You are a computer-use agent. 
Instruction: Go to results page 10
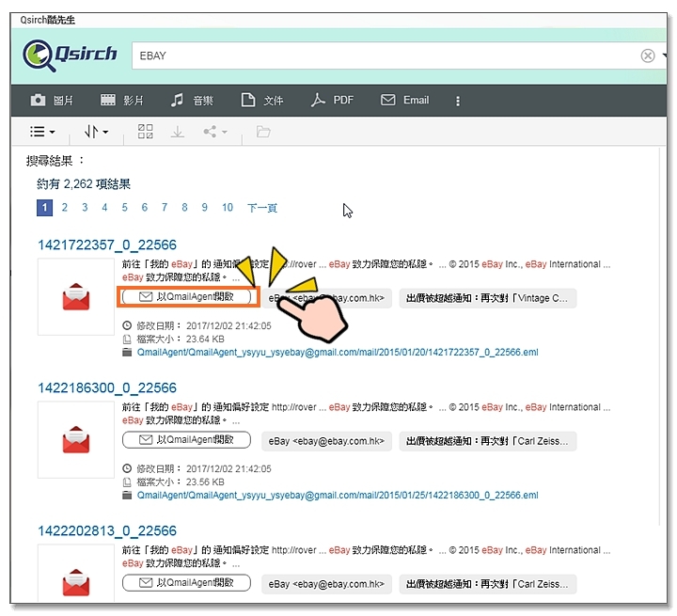[228, 207]
